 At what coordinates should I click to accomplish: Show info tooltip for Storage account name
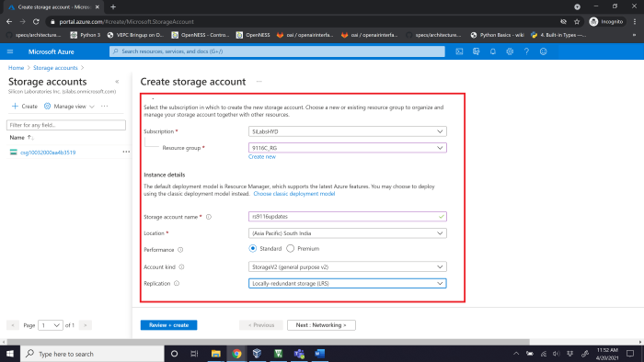tap(209, 217)
